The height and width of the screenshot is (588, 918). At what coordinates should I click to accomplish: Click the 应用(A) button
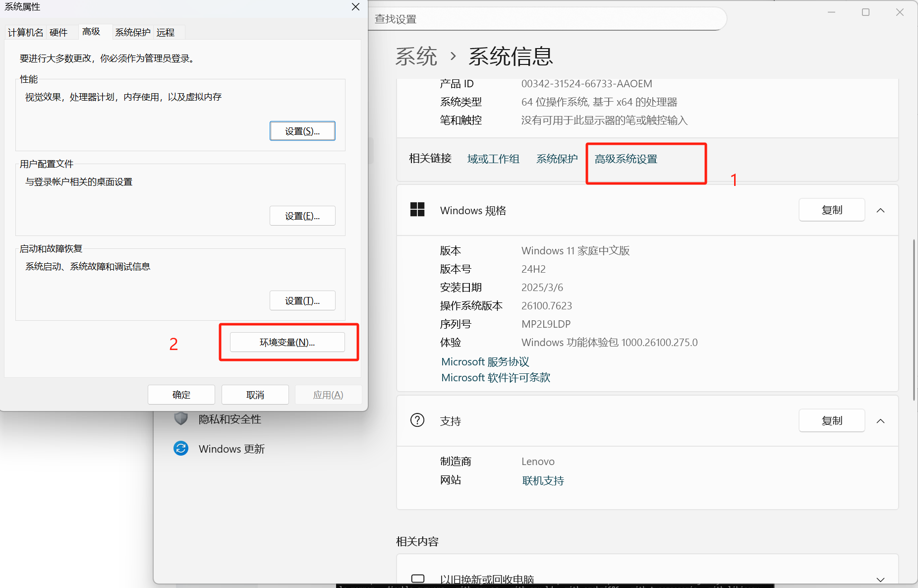coord(328,395)
